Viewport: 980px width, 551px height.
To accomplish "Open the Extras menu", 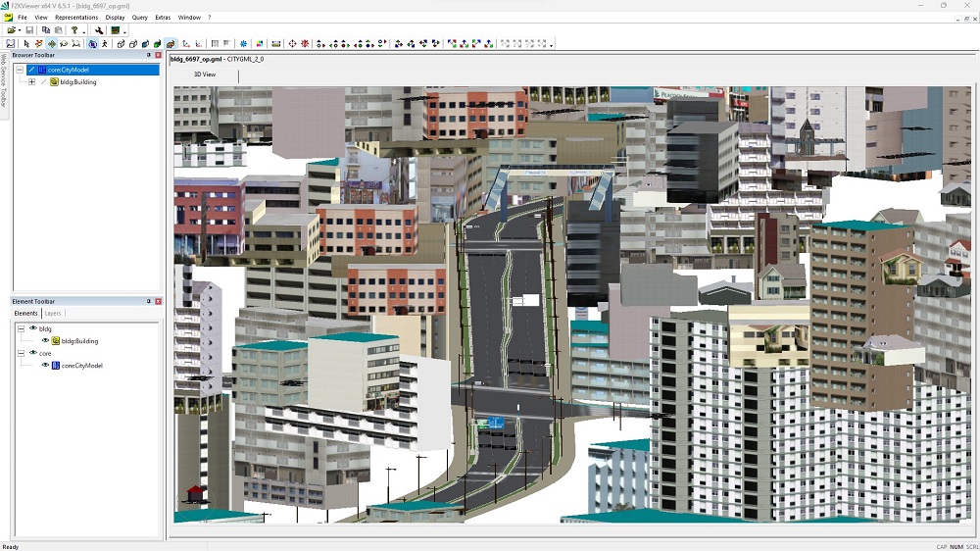I will (x=163, y=18).
